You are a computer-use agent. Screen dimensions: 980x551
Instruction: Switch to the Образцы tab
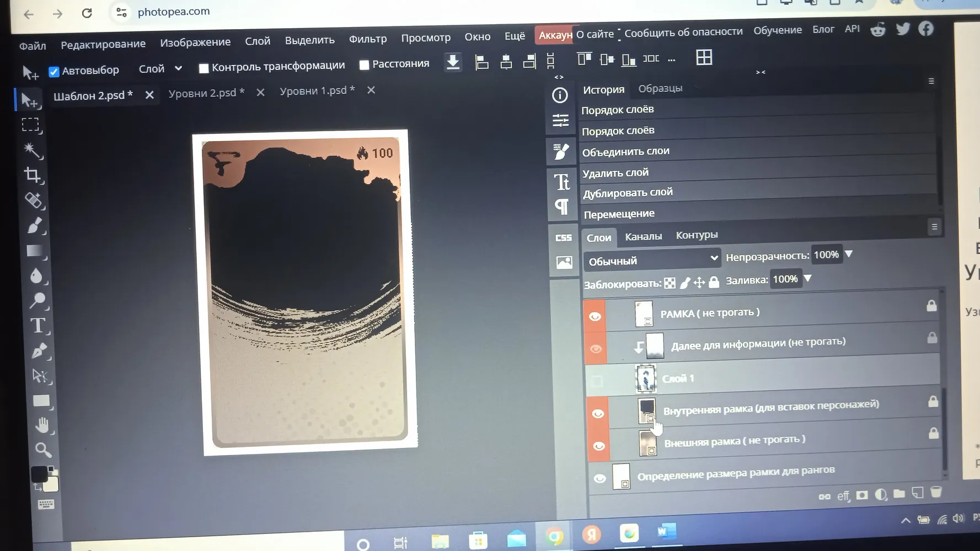[660, 88]
